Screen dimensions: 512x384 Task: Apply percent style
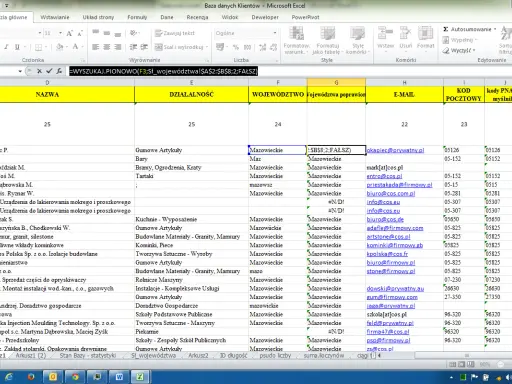pos(236,47)
